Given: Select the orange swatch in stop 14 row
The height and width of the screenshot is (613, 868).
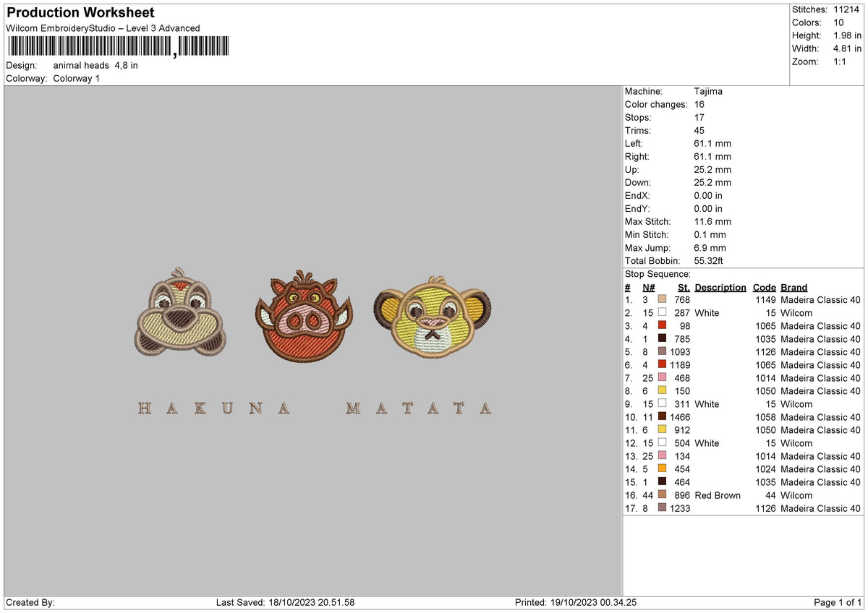Looking at the screenshot, I should tap(662, 469).
